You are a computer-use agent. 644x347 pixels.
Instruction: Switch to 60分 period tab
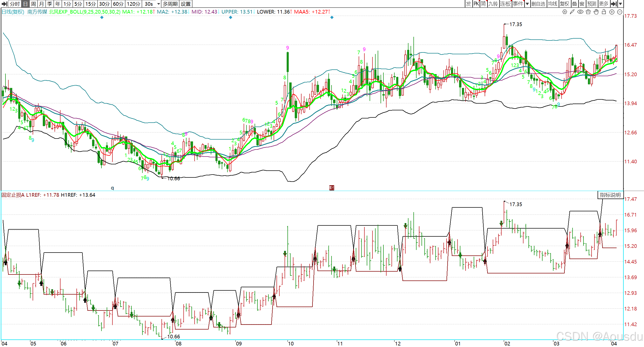click(x=118, y=4)
